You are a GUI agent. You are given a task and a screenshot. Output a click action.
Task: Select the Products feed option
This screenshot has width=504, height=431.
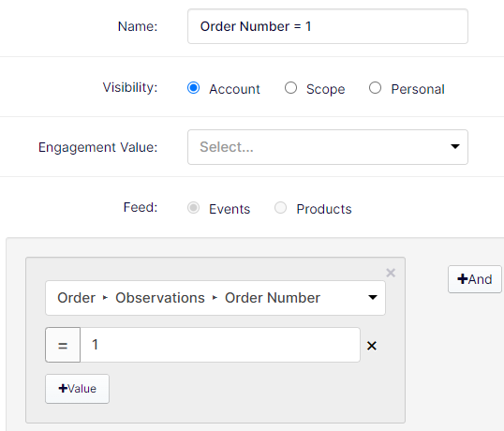(x=280, y=208)
